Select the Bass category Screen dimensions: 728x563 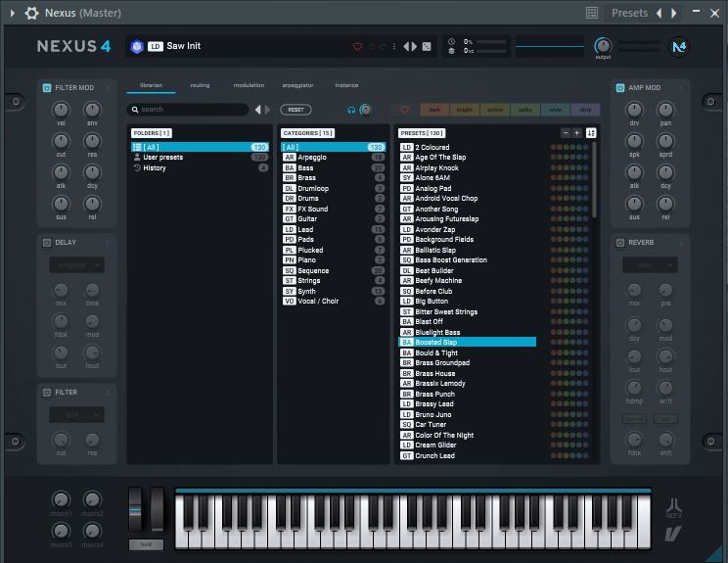pos(334,167)
